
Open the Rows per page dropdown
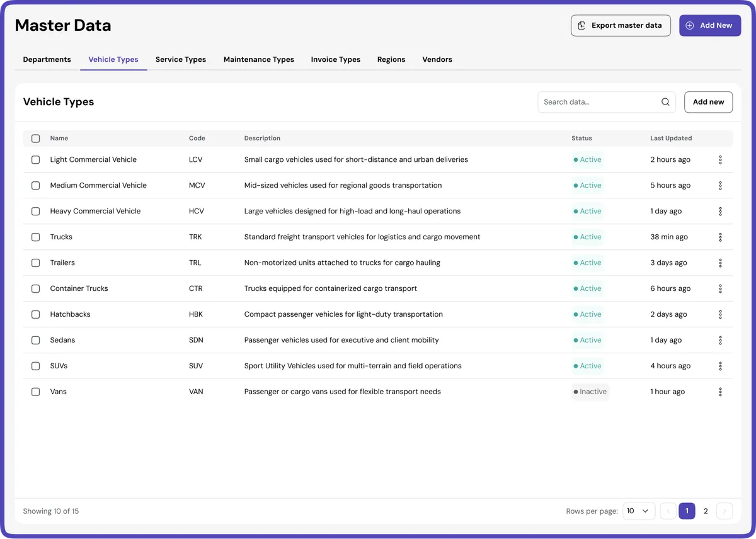click(x=638, y=511)
